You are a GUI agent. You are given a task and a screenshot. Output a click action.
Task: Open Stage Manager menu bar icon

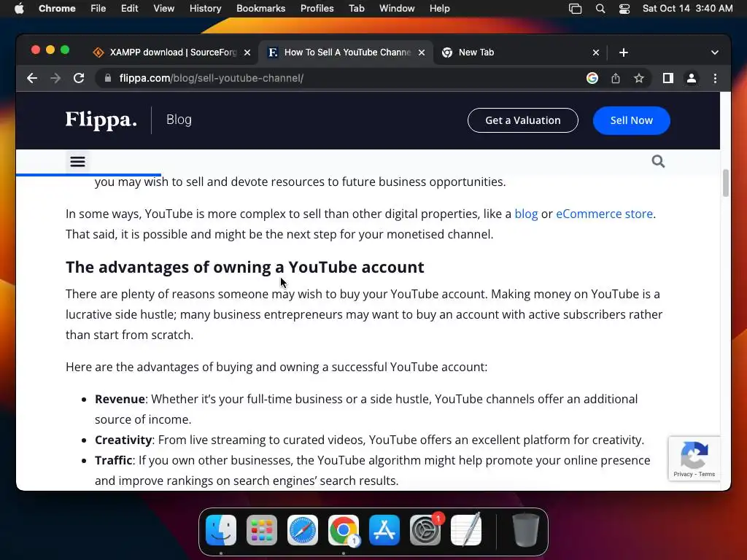tap(575, 9)
